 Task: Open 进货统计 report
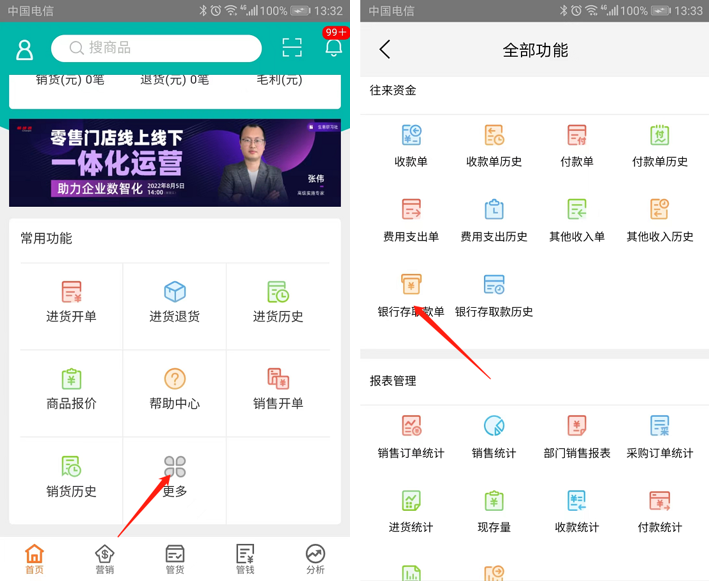tap(411, 512)
